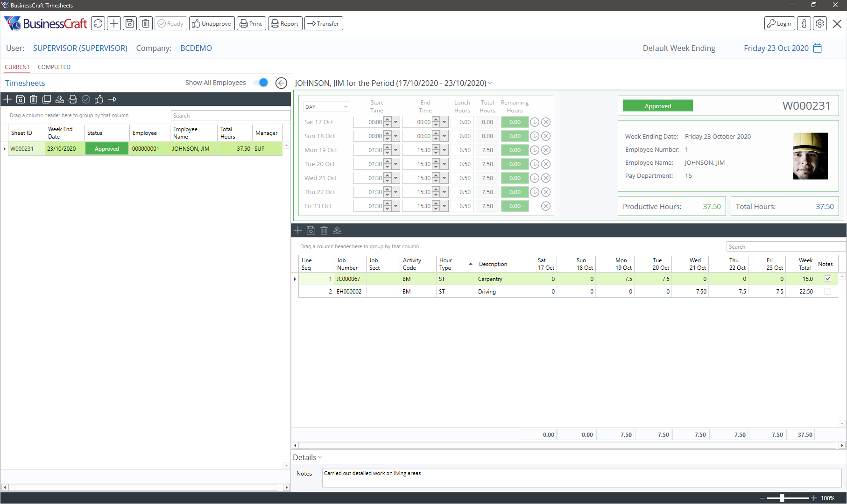Sort by the Hour Type column header
This screenshot has width=847, height=504.
(456, 264)
